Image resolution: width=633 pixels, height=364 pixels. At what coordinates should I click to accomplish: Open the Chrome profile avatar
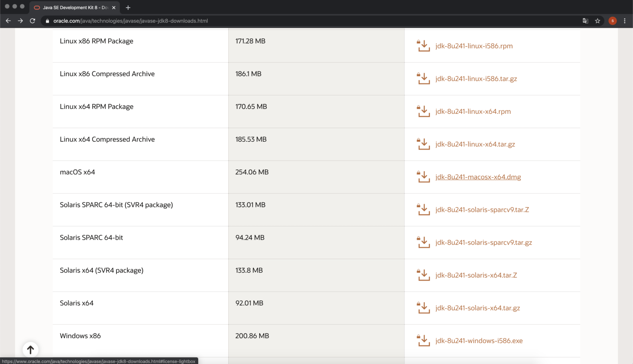[612, 21]
